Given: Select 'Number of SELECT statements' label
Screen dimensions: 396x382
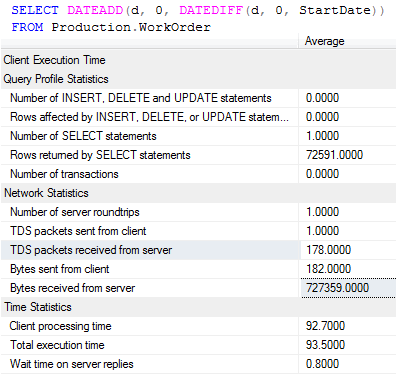Looking at the screenshot, I should pos(83,136).
